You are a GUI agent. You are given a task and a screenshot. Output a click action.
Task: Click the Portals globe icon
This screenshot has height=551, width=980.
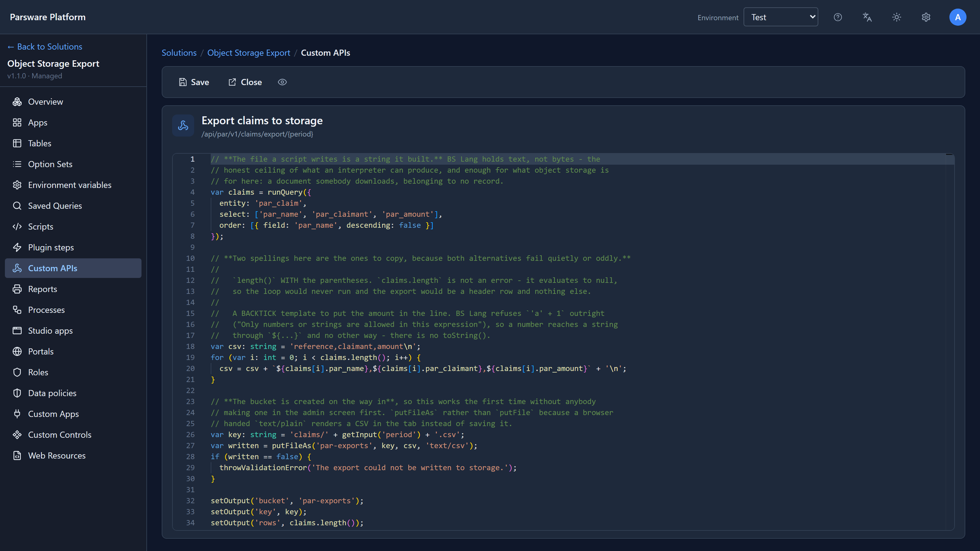click(17, 351)
